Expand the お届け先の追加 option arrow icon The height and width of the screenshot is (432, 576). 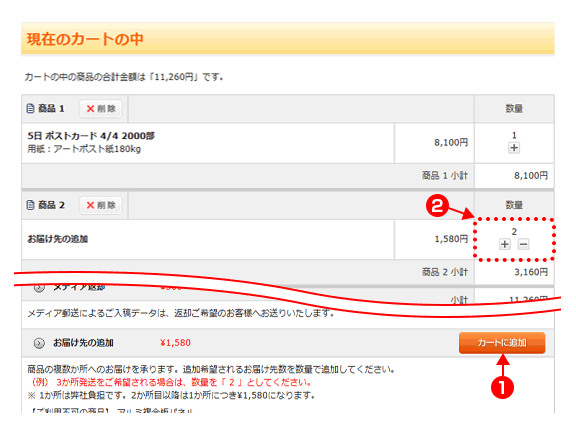tap(39, 343)
